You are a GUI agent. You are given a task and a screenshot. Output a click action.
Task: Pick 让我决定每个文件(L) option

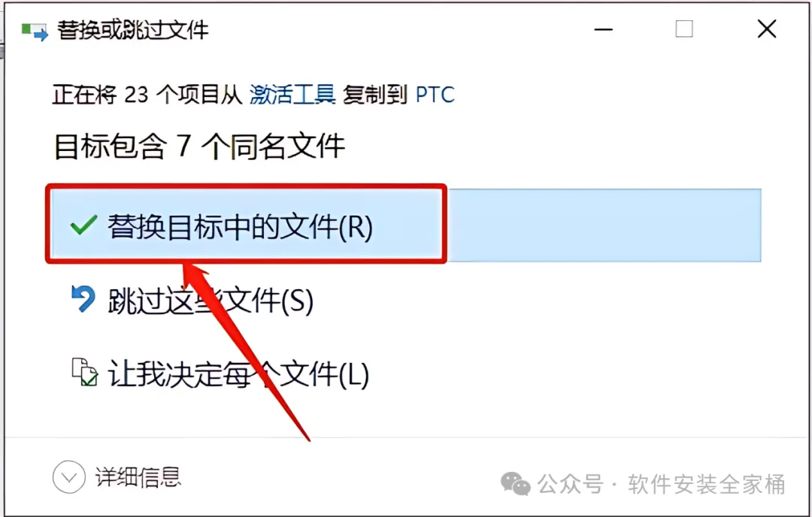pyautogui.click(x=238, y=373)
